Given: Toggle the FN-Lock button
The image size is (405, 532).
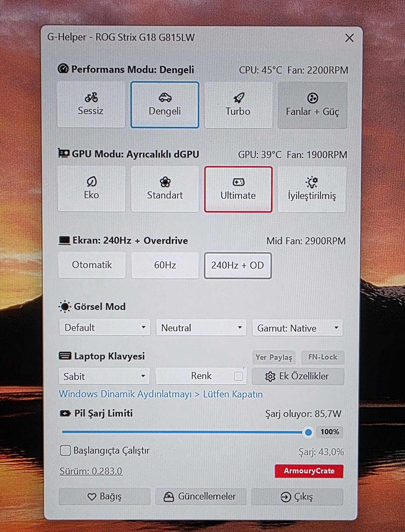Looking at the screenshot, I should [x=323, y=357].
